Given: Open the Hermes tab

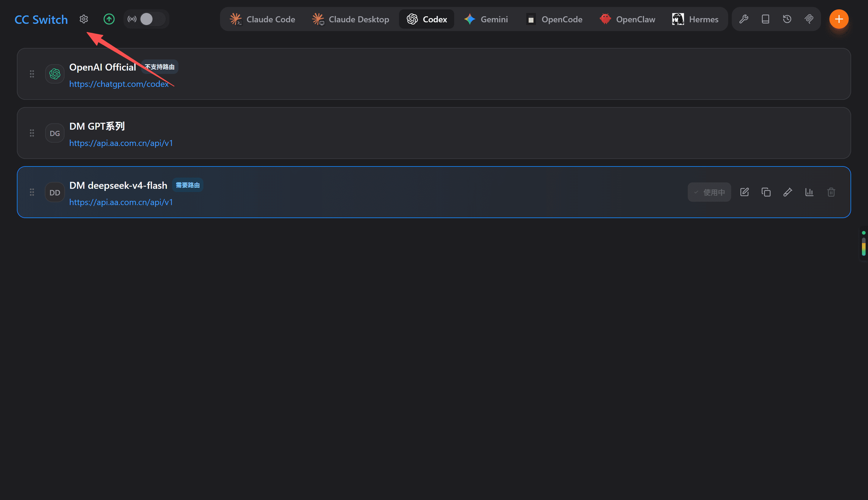Looking at the screenshot, I should (x=695, y=19).
